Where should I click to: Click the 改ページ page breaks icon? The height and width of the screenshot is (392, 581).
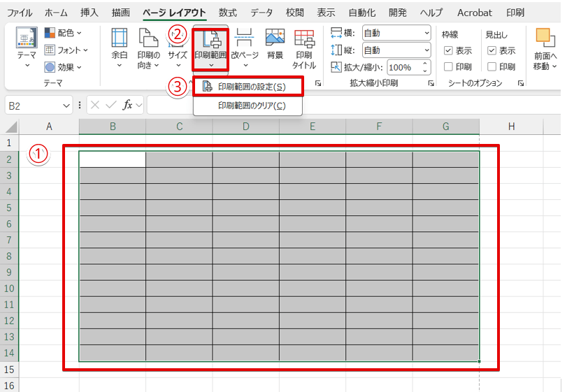point(244,38)
